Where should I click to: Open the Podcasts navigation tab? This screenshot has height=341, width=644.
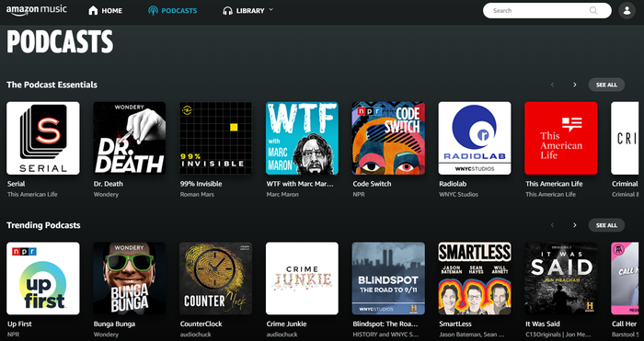(173, 11)
